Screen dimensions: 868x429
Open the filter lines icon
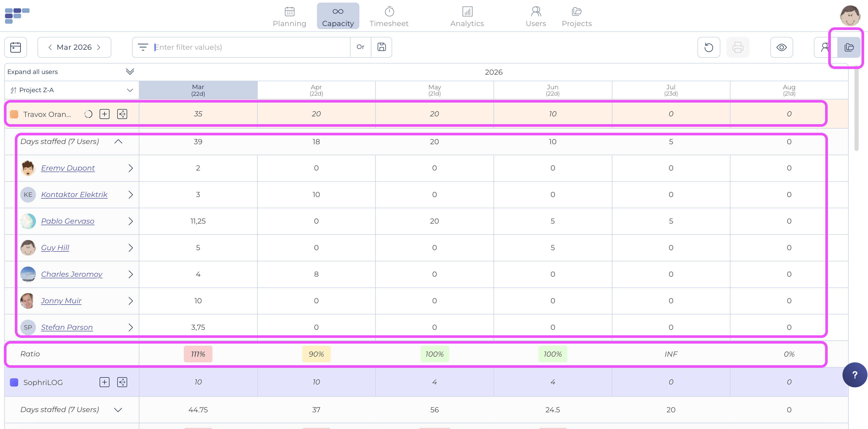pyautogui.click(x=143, y=47)
